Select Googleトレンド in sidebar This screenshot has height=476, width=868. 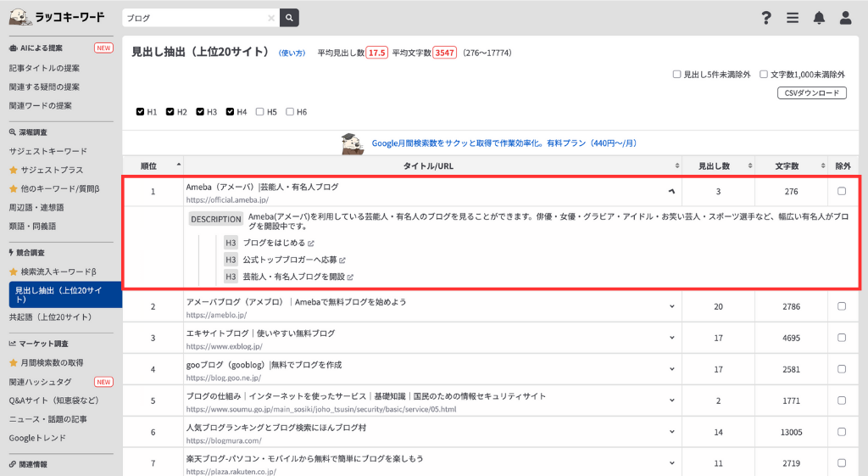[37, 439]
